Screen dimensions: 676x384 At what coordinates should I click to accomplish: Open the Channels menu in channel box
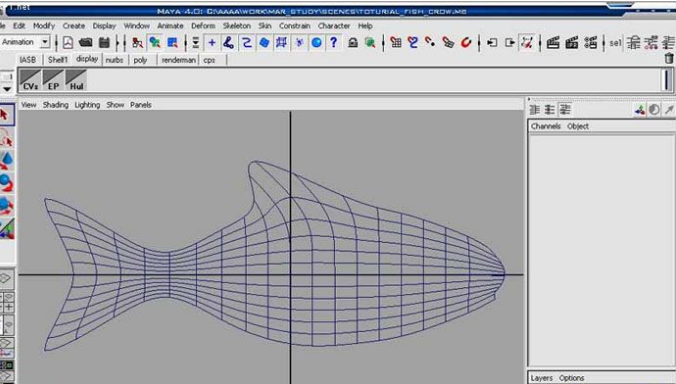pos(546,126)
